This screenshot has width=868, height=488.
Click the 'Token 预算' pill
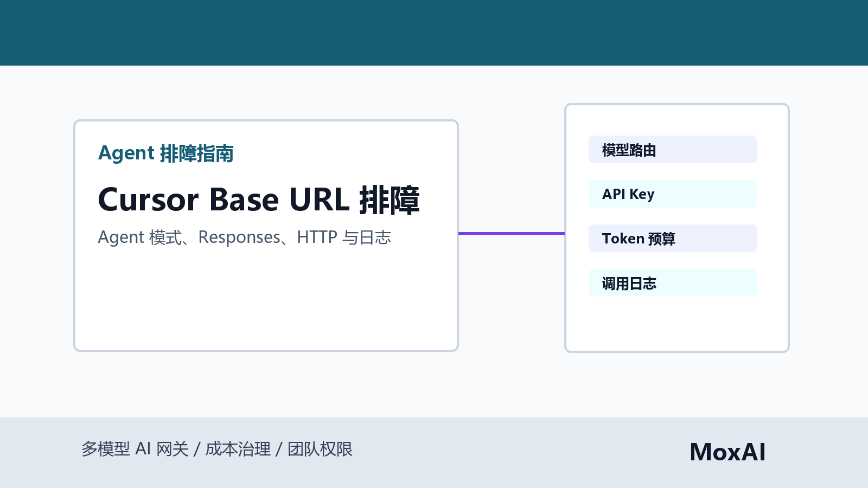click(673, 239)
